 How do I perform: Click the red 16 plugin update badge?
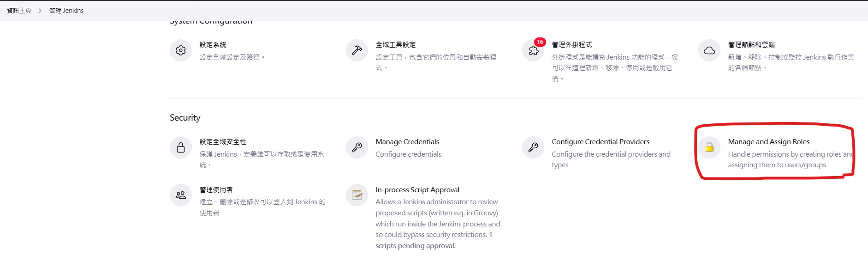tap(540, 42)
